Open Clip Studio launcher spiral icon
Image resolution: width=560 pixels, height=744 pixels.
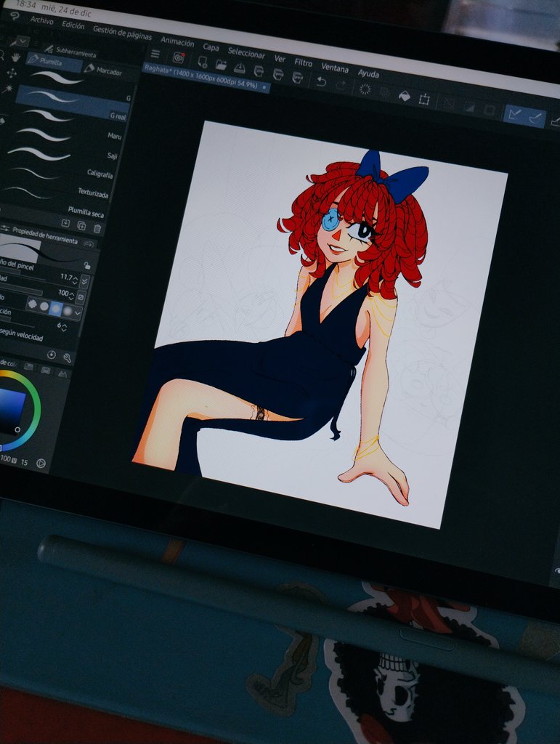click(179, 57)
